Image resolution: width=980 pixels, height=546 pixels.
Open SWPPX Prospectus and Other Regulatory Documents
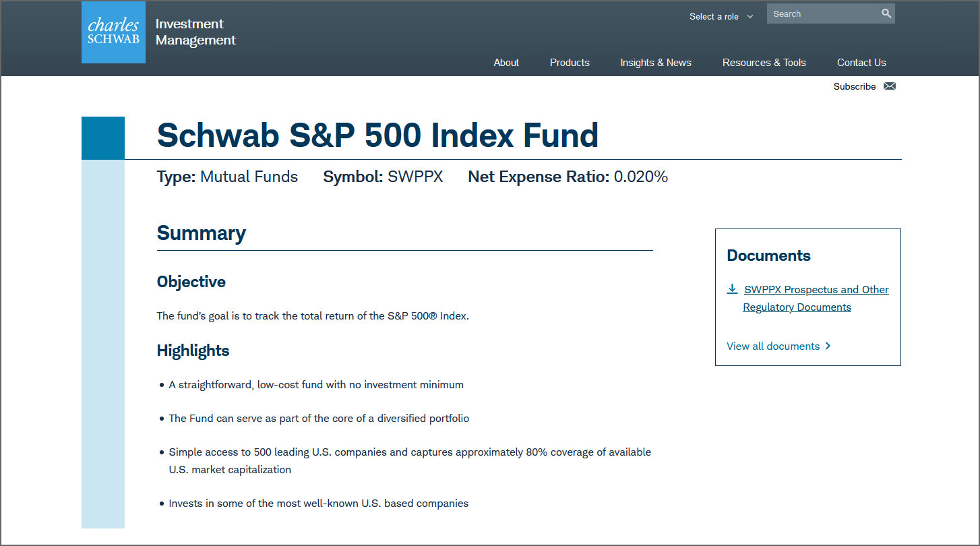point(816,298)
